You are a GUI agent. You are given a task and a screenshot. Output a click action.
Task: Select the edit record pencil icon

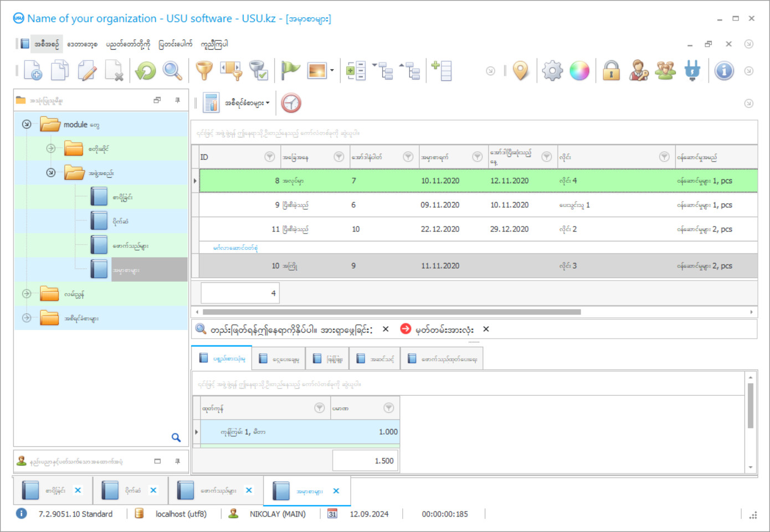click(x=87, y=70)
